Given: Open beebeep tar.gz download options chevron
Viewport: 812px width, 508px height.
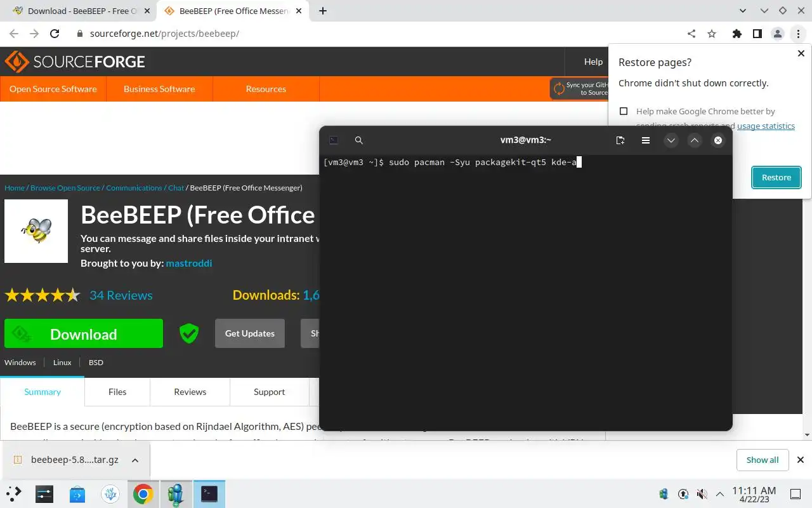Looking at the screenshot, I should (134, 460).
